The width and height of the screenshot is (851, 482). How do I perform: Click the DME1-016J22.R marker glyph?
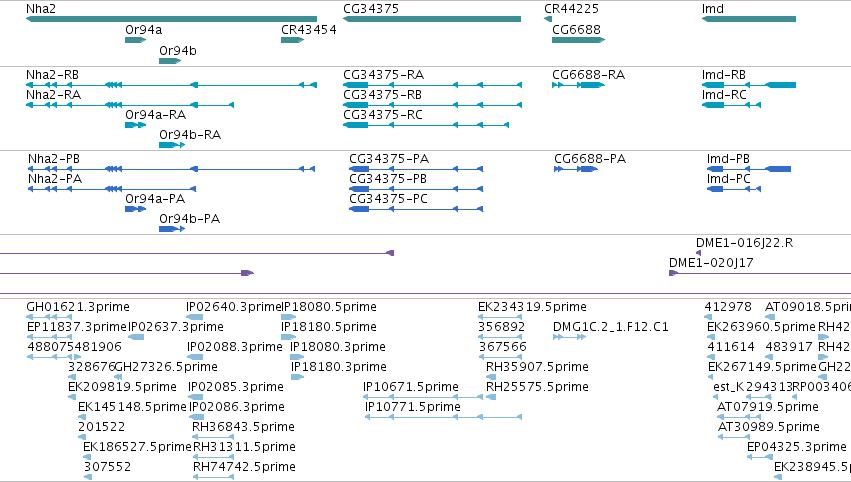tap(698, 253)
